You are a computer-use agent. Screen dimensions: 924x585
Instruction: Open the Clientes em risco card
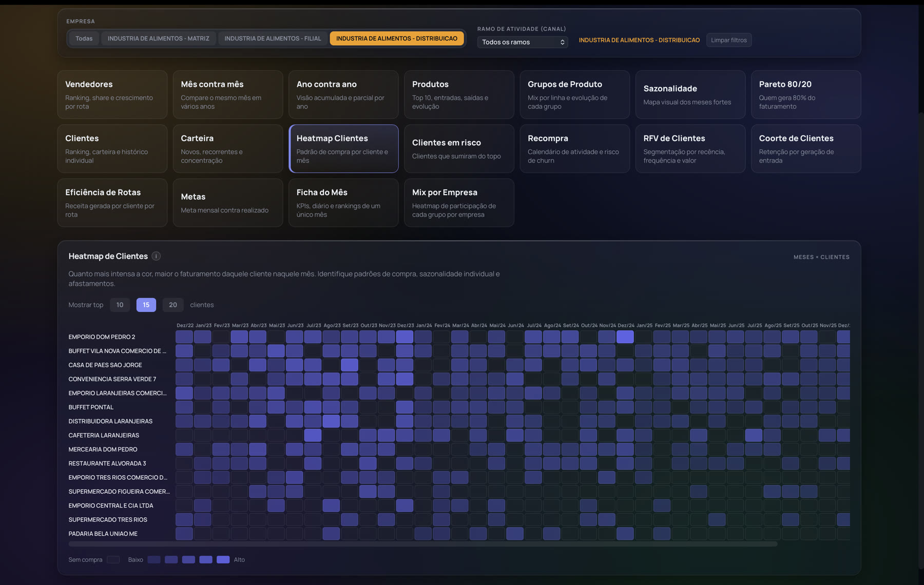tap(459, 149)
